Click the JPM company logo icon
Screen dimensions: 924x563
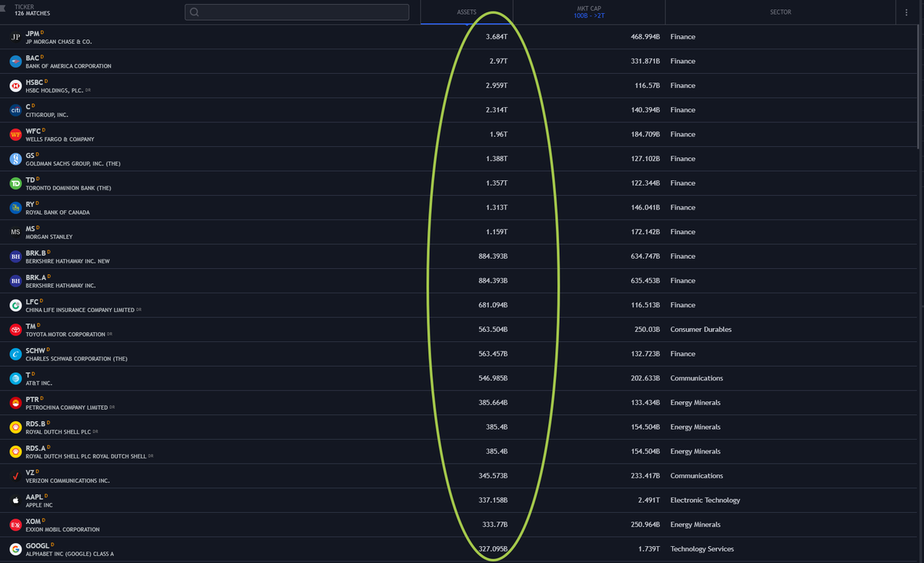(x=15, y=37)
